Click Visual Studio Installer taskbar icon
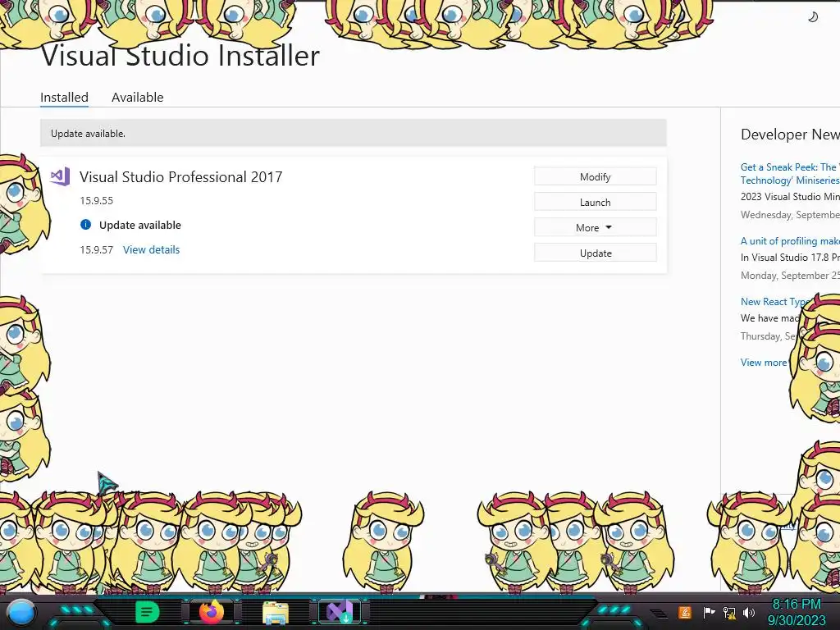 click(x=340, y=612)
